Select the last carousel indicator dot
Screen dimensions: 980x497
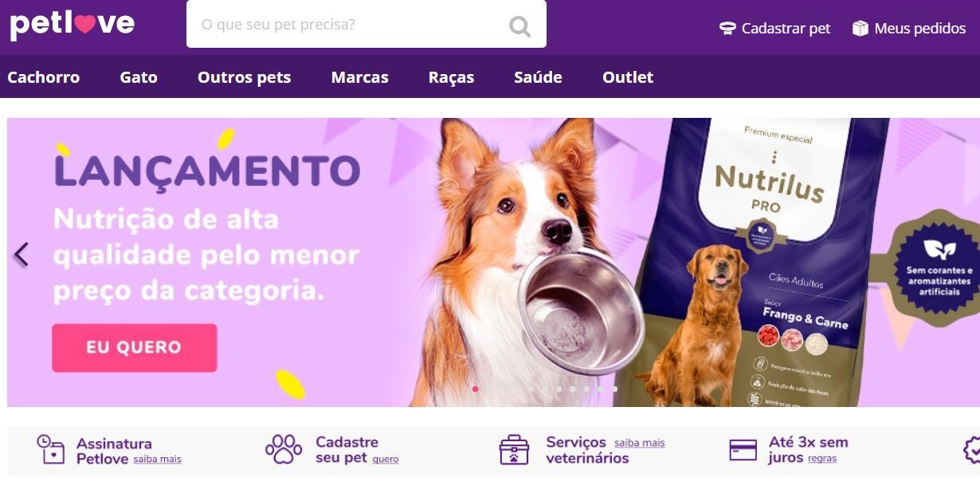(614, 389)
